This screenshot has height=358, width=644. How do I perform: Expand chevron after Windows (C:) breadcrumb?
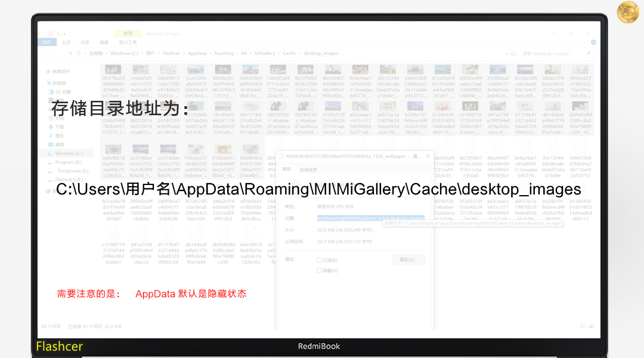coord(143,54)
